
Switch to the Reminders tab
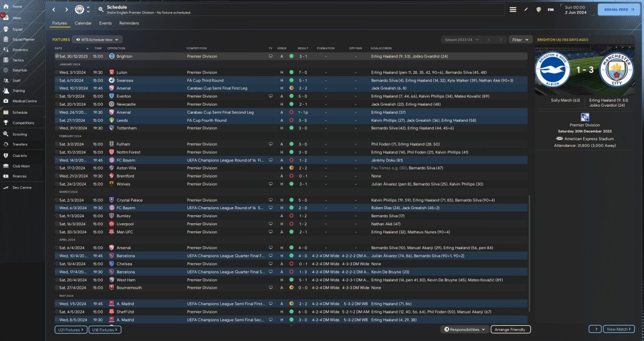(x=129, y=23)
